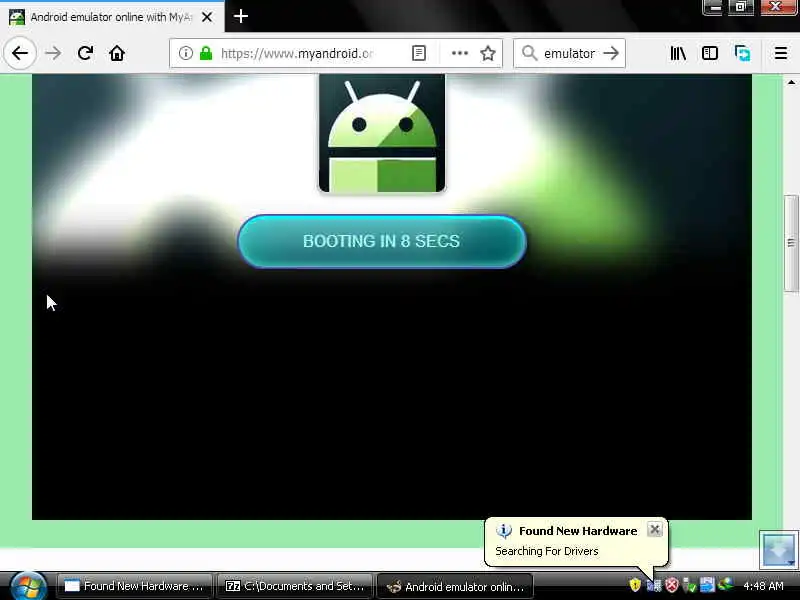The height and width of the screenshot is (600, 800).
Task: Click the MyAndroid robot logo
Action: click(382, 133)
